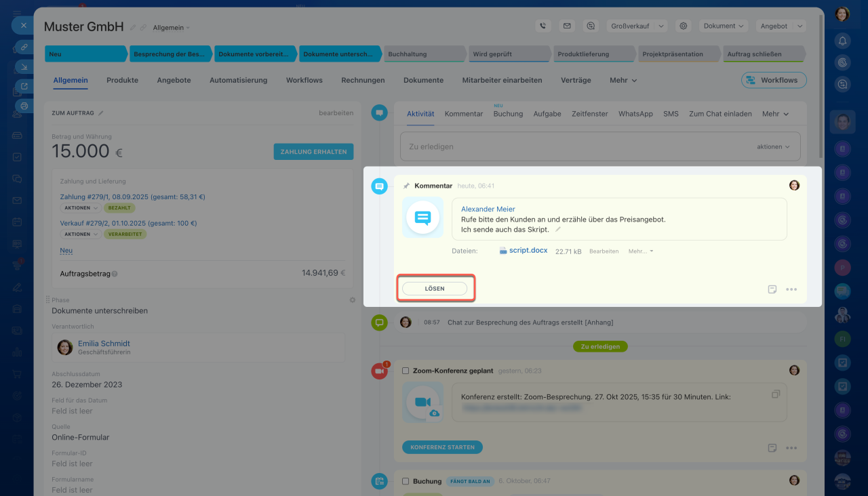The image size is (868, 496).
Task: Click the LÖSEN button
Action: (x=435, y=289)
